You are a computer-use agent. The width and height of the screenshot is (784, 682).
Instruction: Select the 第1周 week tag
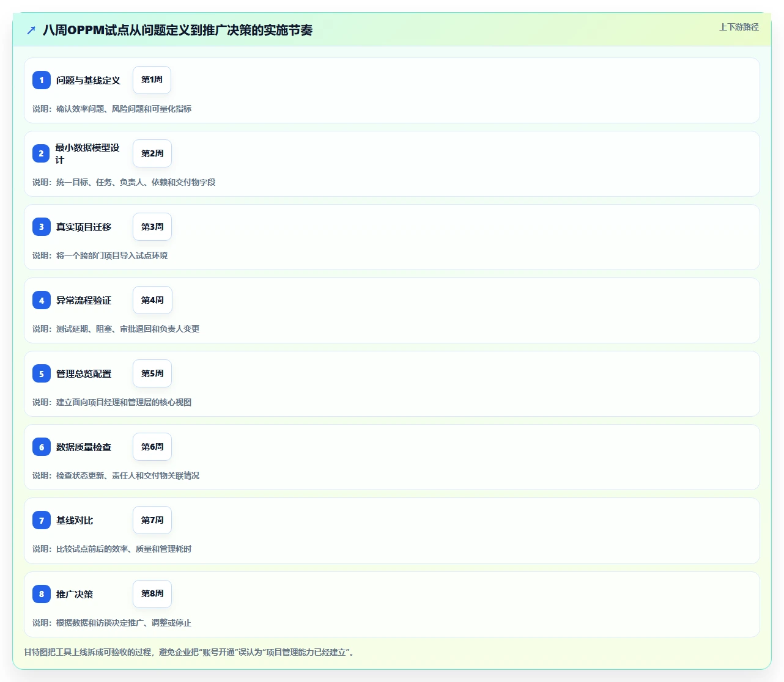[152, 80]
